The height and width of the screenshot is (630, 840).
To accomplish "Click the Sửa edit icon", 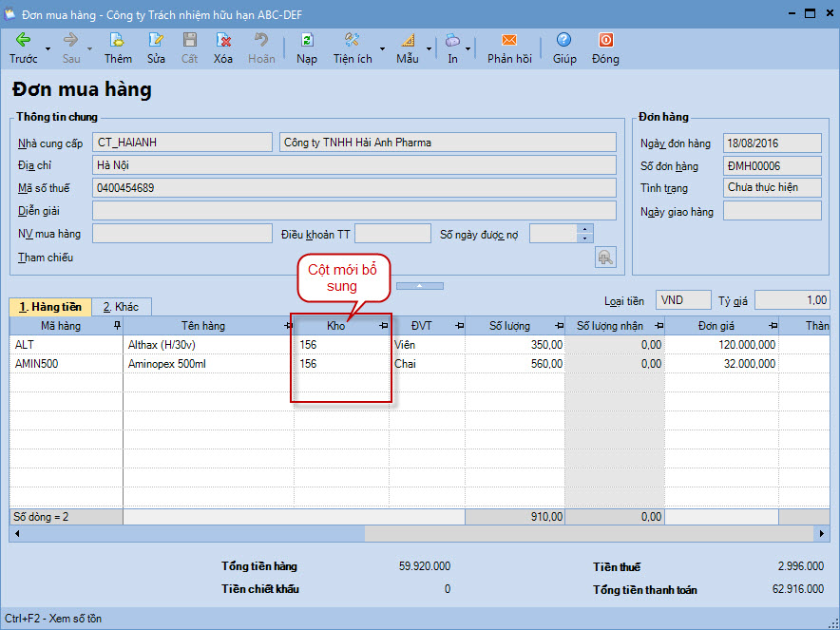I will coord(156,40).
